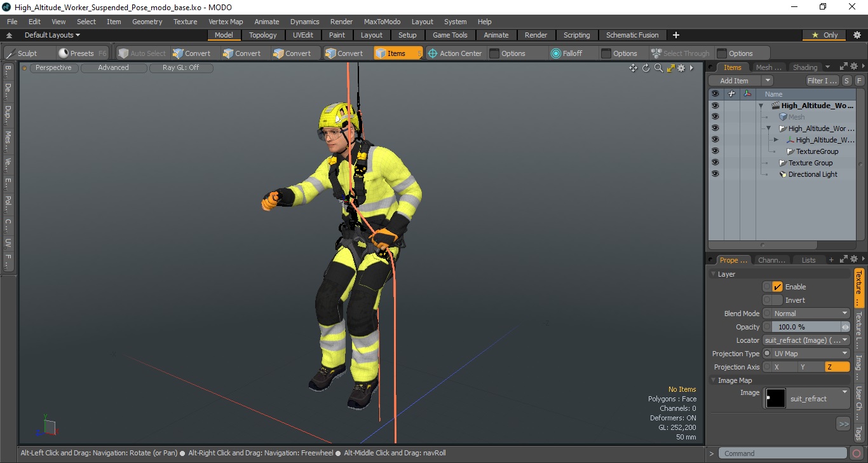
Task: Collapse the High_Altitude_Wo scene tree node
Action: 761,106
